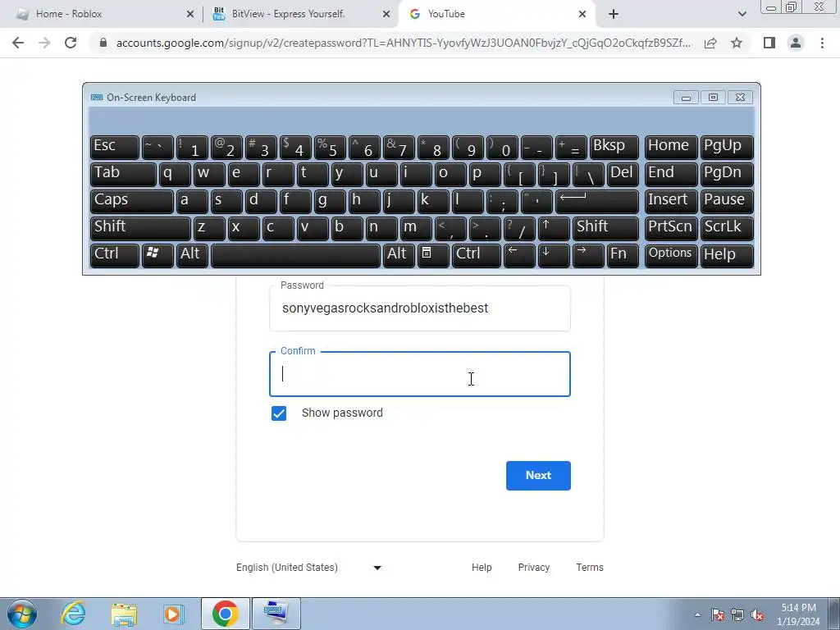Viewport: 840px width, 630px height.
Task: Open the English (United States) language dropdown
Action: pos(308,568)
